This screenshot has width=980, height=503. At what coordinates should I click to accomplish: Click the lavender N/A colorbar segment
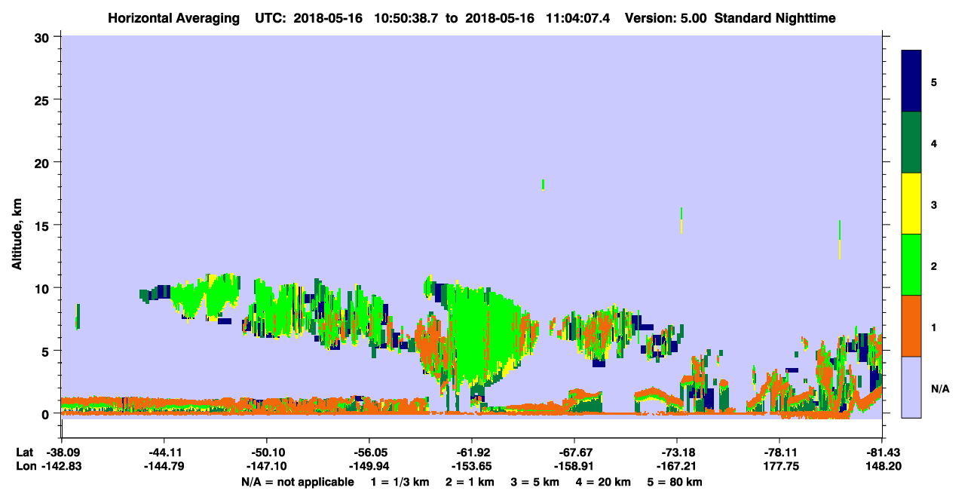(x=911, y=387)
